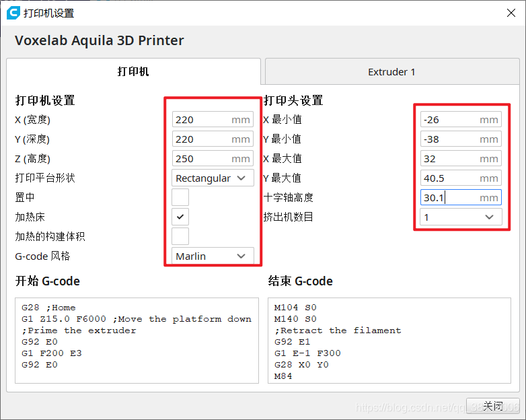The height and width of the screenshot is (420, 526).
Task: Click the ';Retract the filament' comment line
Action: [x=338, y=330]
